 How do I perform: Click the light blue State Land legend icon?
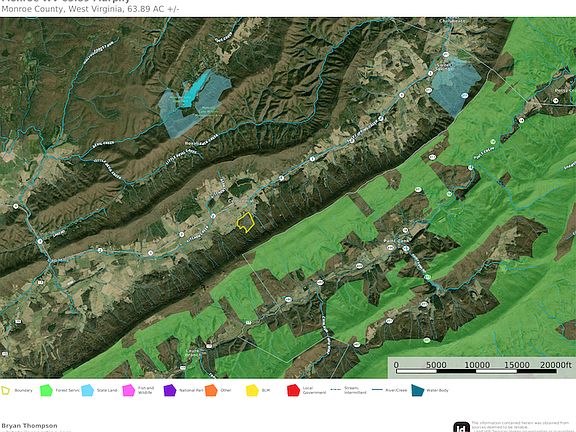[87, 390]
